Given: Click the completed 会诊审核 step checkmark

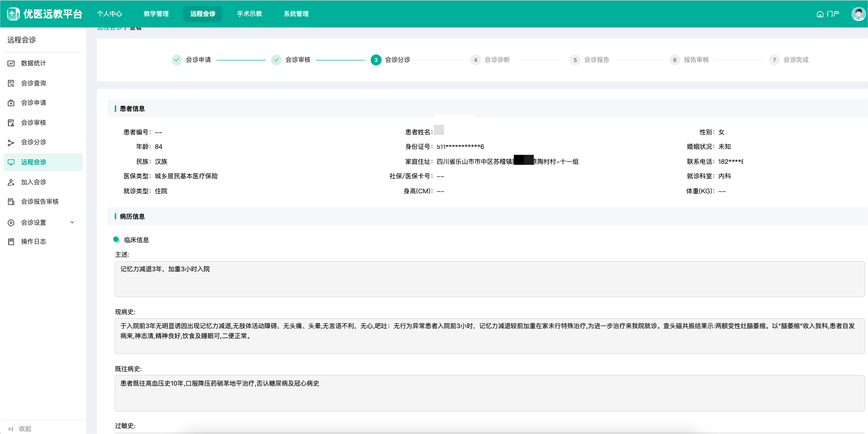Looking at the screenshot, I should pos(276,60).
